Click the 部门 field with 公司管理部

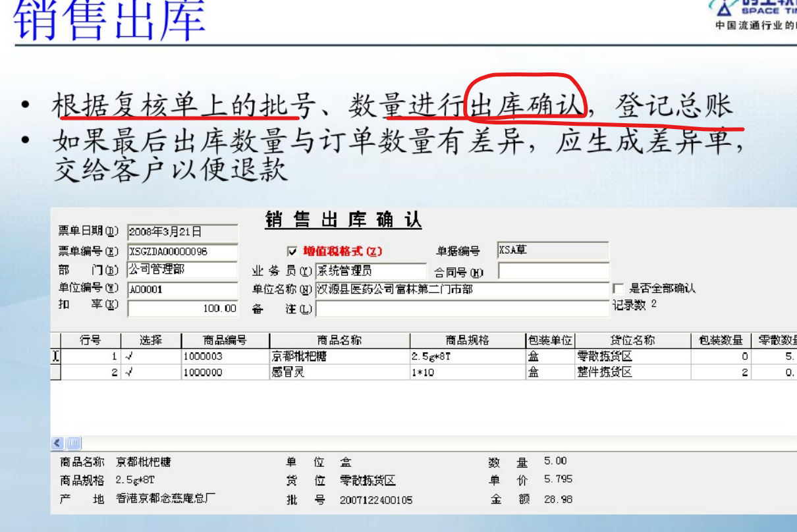point(181,270)
